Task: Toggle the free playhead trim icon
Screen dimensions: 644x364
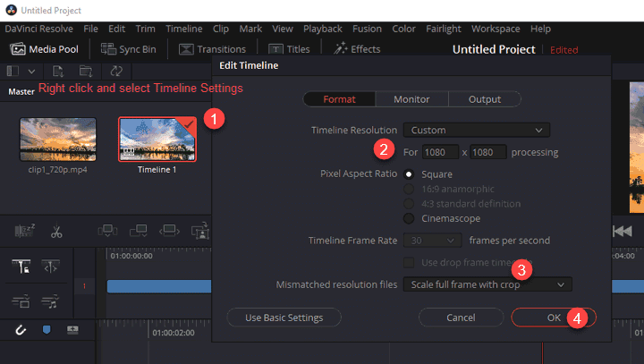Action: tap(50, 267)
